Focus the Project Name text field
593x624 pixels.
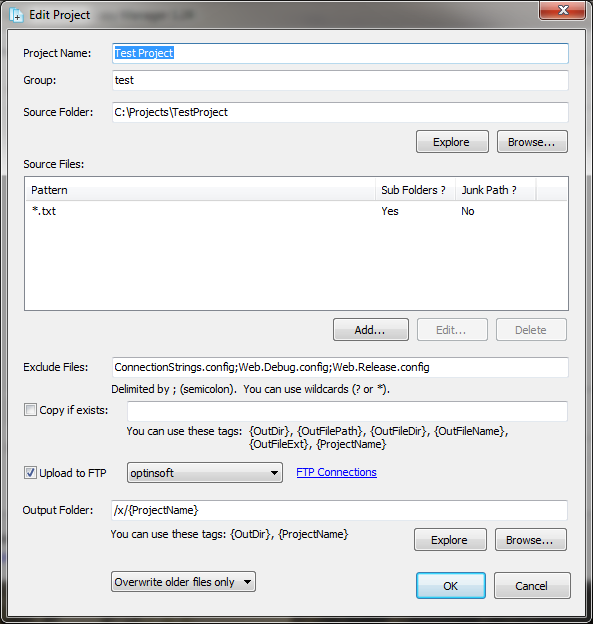click(x=340, y=53)
